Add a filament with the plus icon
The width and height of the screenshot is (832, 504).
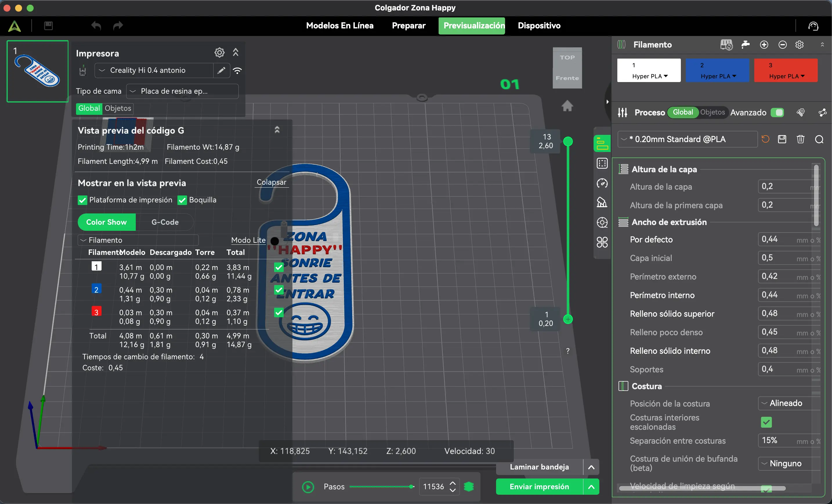pyautogui.click(x=764, y=45)
